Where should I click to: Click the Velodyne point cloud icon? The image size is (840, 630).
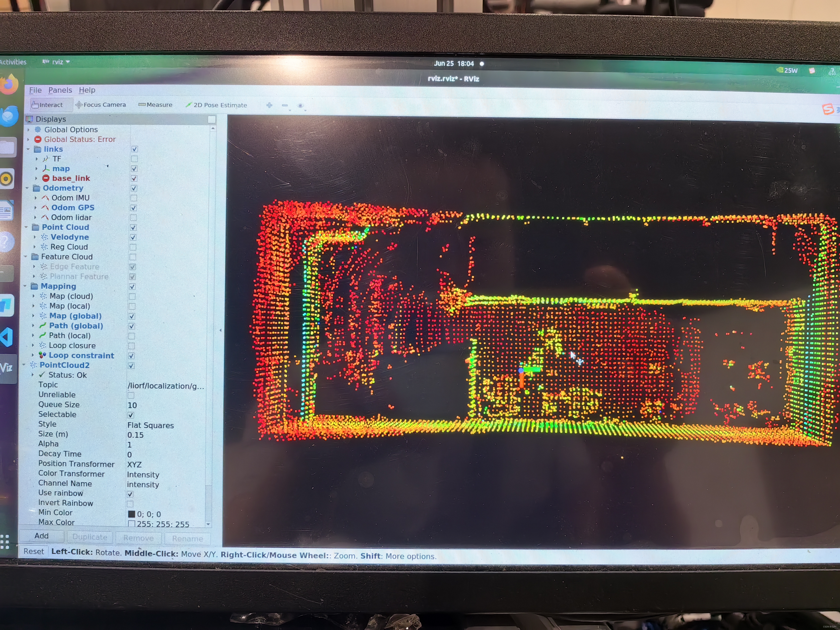(45, 237)
